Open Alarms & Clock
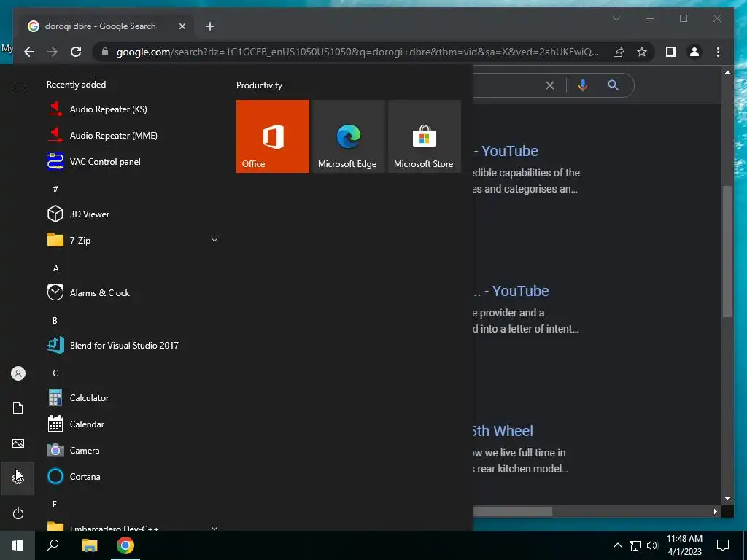Viewport: 747px width, 560px height. [133, 293]
